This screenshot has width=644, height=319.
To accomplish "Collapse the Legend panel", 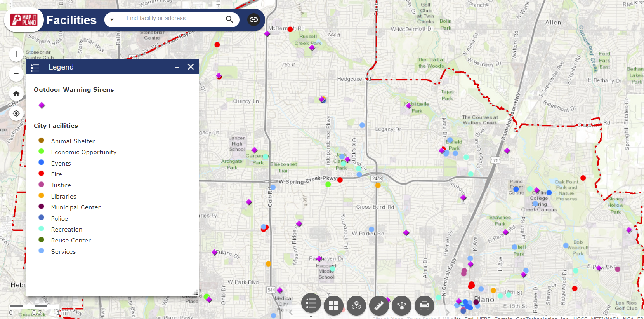I will pos(177,67).
